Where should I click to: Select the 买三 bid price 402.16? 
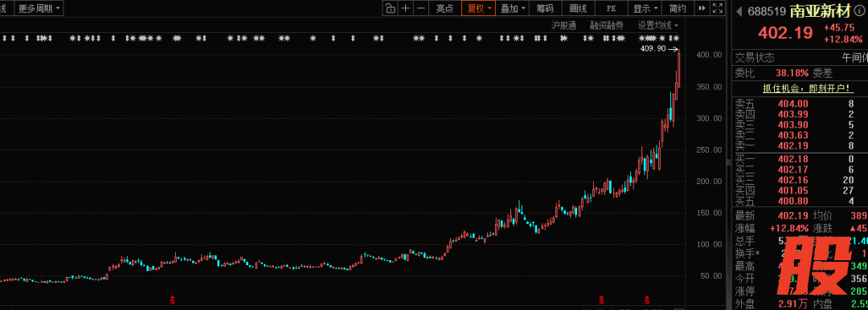(x=792, y=181)
